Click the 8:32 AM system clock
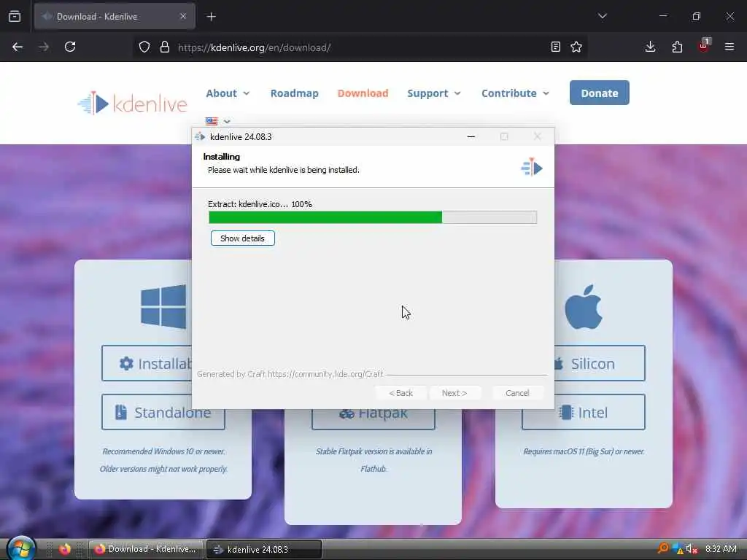 (x=721, y=549)
